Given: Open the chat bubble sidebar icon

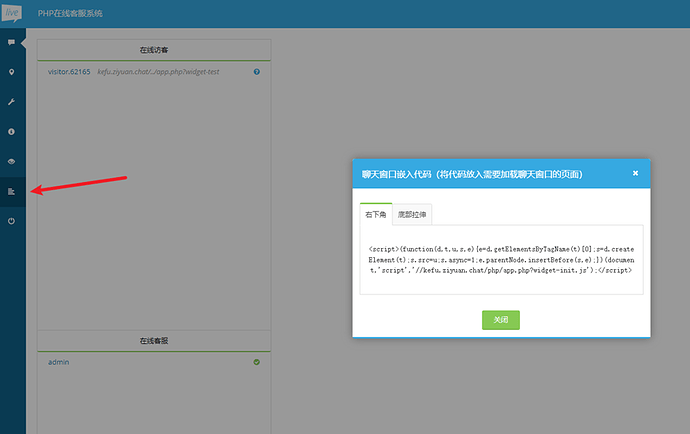Looking at the screenshot, I should point(11,42).
